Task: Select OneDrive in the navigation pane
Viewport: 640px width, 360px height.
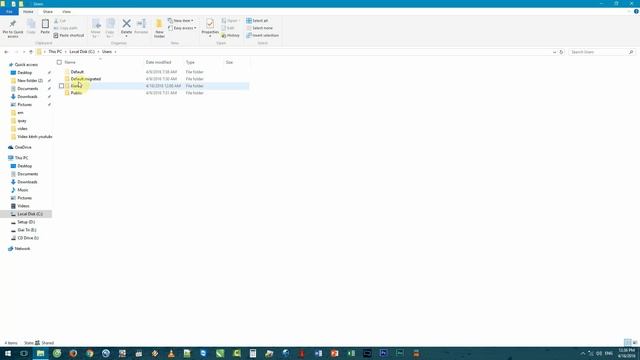Action: point(23,147)
